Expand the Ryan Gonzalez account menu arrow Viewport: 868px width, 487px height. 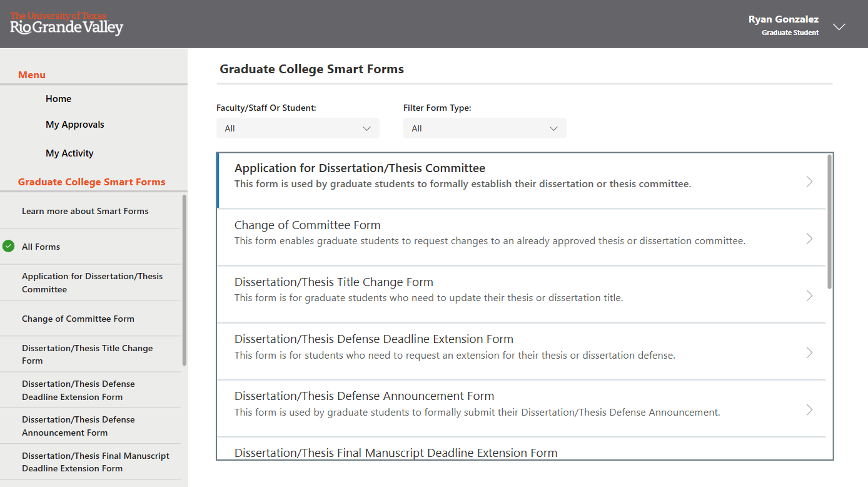tap(839, 27)
